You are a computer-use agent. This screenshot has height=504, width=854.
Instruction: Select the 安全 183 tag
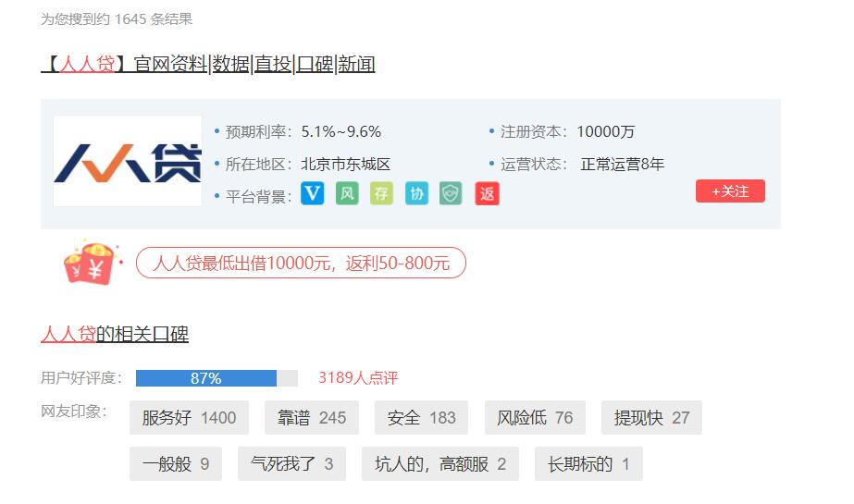click(421, 417)
